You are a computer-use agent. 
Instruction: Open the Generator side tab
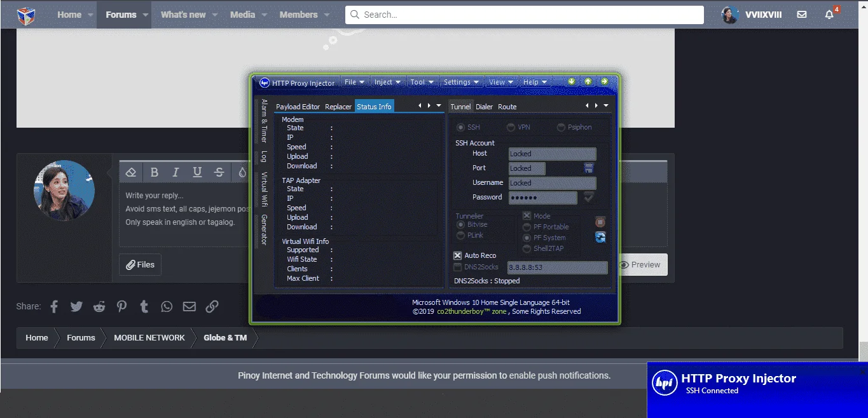click(264, 230)
